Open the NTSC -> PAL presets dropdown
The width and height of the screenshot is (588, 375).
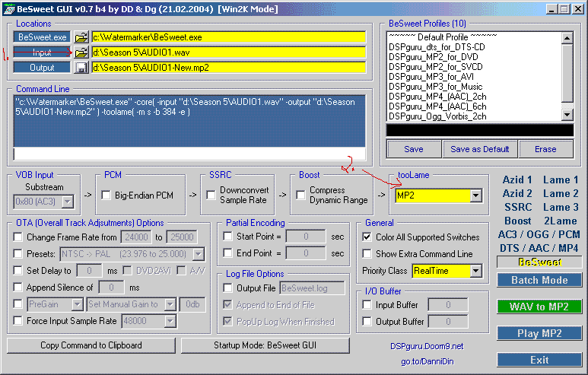click(199, 254)
